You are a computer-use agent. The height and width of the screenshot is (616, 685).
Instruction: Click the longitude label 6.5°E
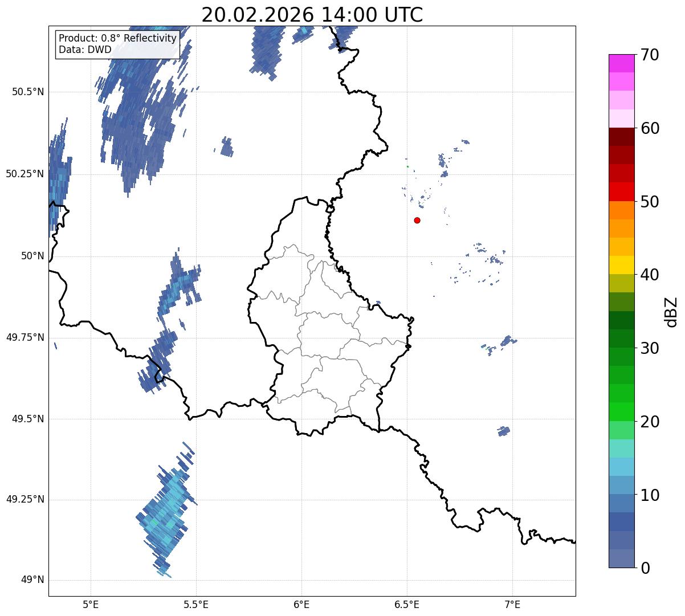tap(407, 604)
